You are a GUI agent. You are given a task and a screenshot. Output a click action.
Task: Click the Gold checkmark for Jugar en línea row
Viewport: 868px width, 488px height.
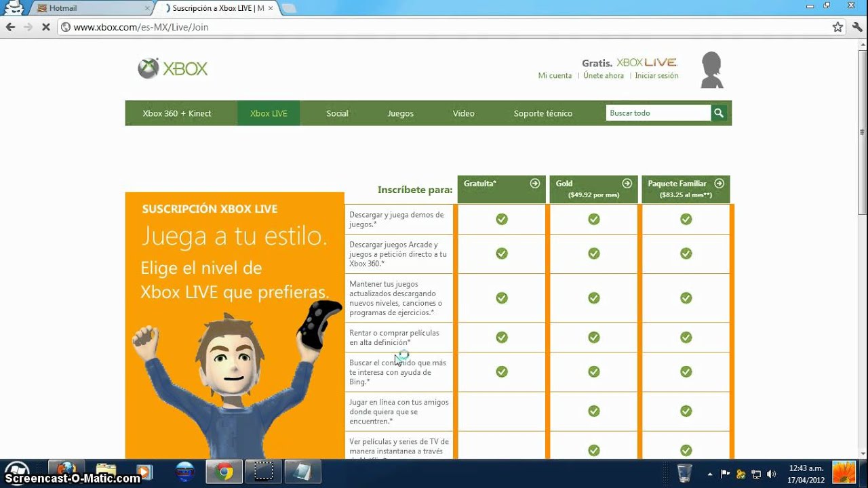coord(594,411)
